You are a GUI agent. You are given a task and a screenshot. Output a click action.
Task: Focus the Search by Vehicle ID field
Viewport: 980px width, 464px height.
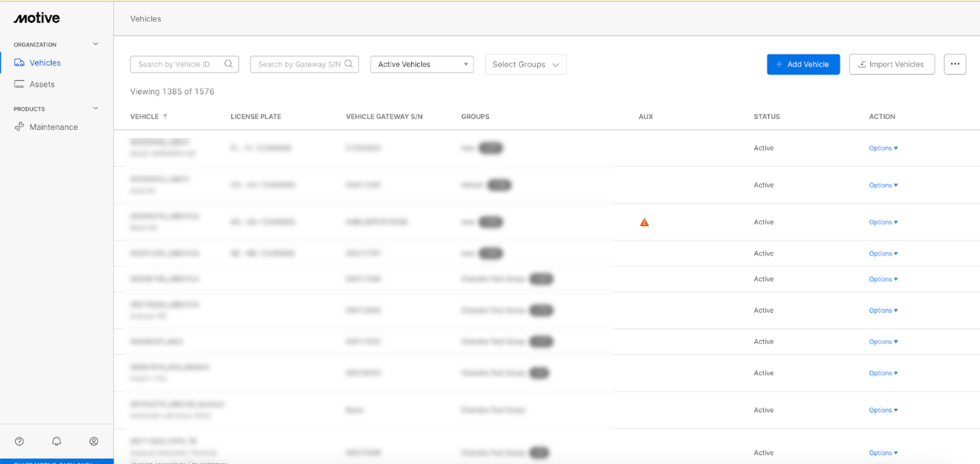179,64
